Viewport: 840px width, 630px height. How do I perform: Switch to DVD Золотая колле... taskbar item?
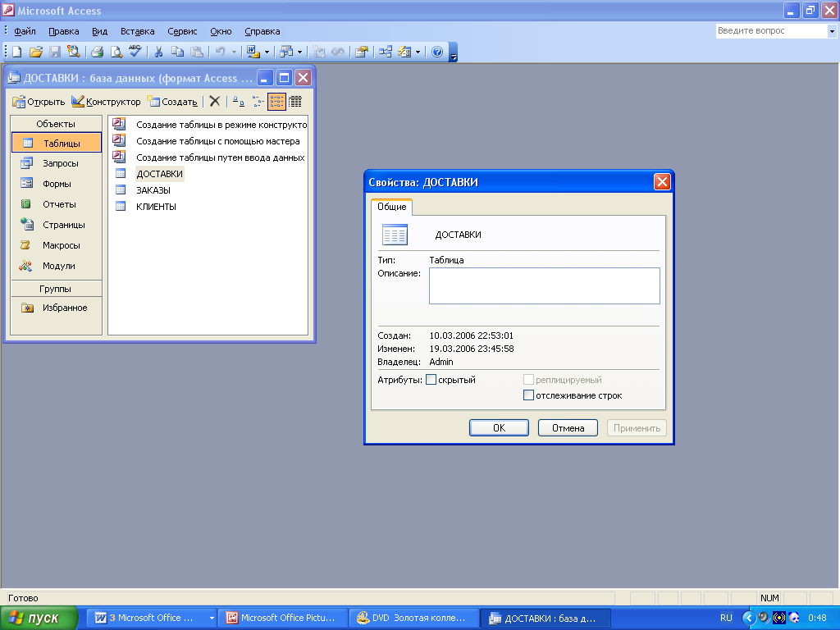click(x=413, y=618)
